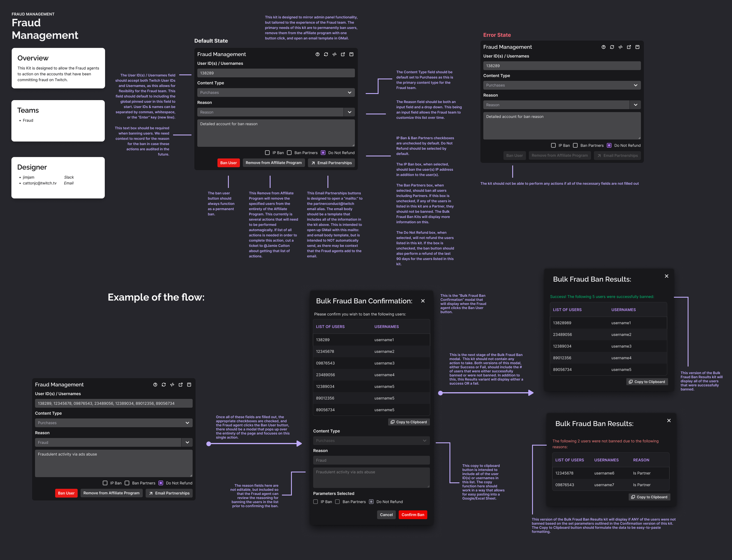Close the failed-users Bulk Fraud Ban Results modal
This screenshot has width=732, height=560.
tap(669, 421)
